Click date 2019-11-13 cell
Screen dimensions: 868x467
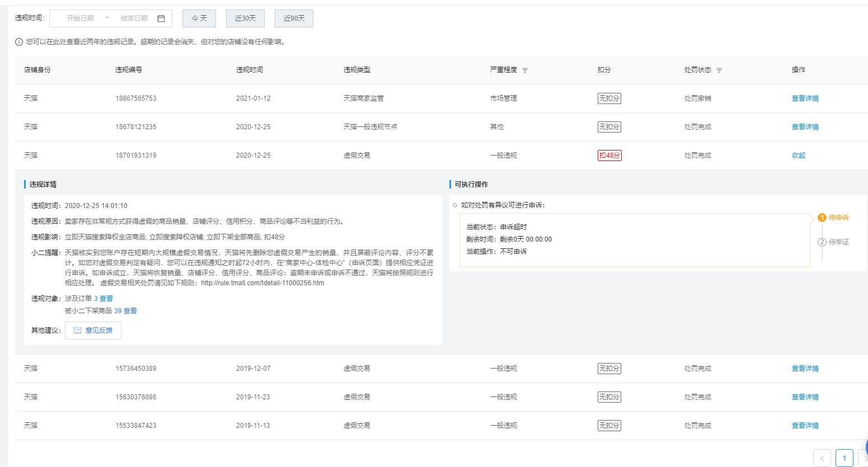253,426
